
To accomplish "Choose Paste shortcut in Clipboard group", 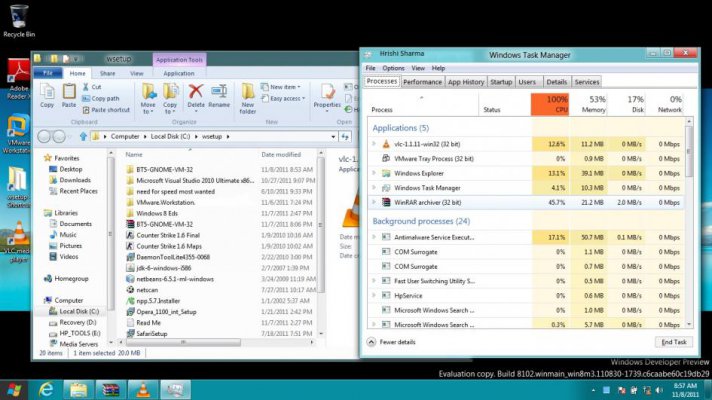I will click(106, 110).
